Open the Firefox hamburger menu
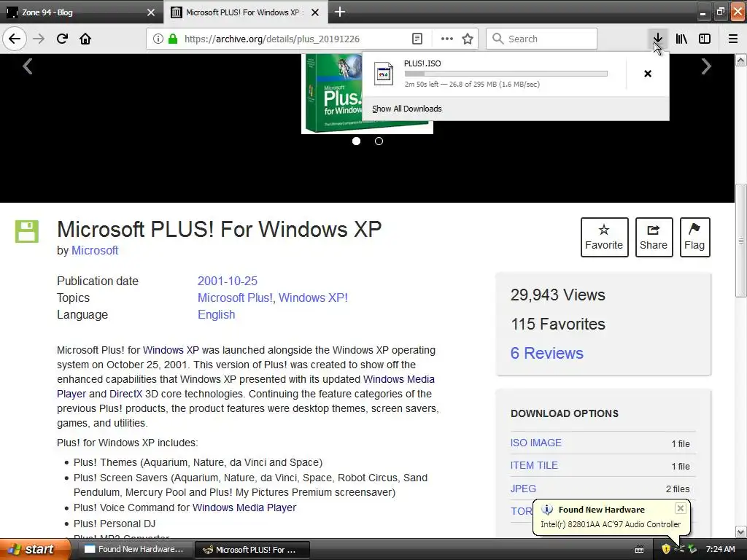Screen dimensions: 747x560 733,39
